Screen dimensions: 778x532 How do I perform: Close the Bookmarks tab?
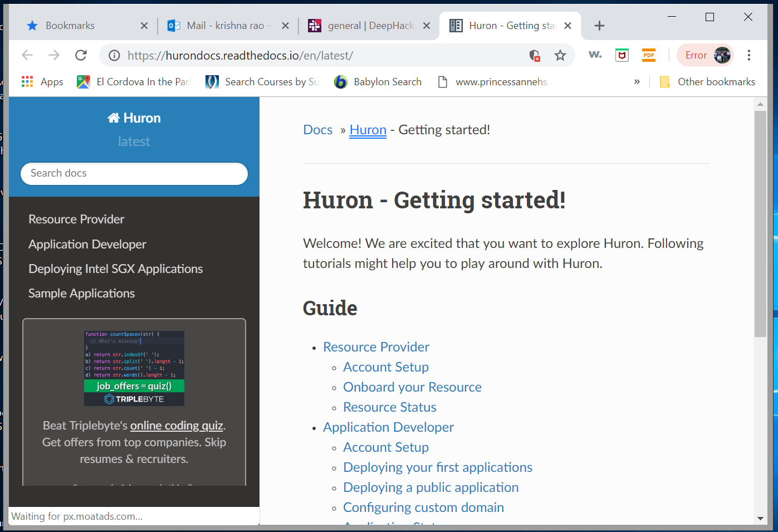point(144,26)
